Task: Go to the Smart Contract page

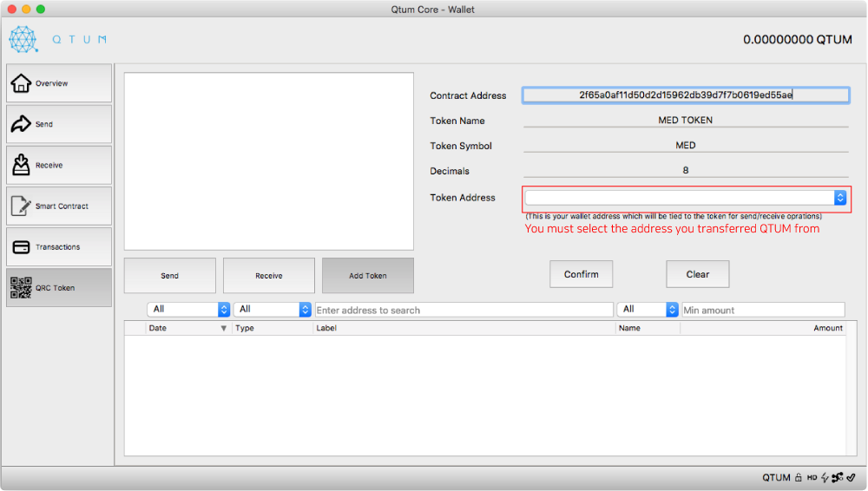Action: [x=59, y=206]
